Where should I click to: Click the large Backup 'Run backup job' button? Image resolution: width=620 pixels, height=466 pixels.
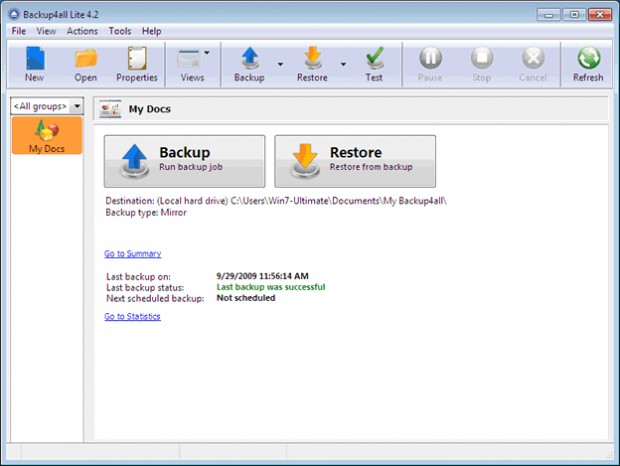point(185,160)
